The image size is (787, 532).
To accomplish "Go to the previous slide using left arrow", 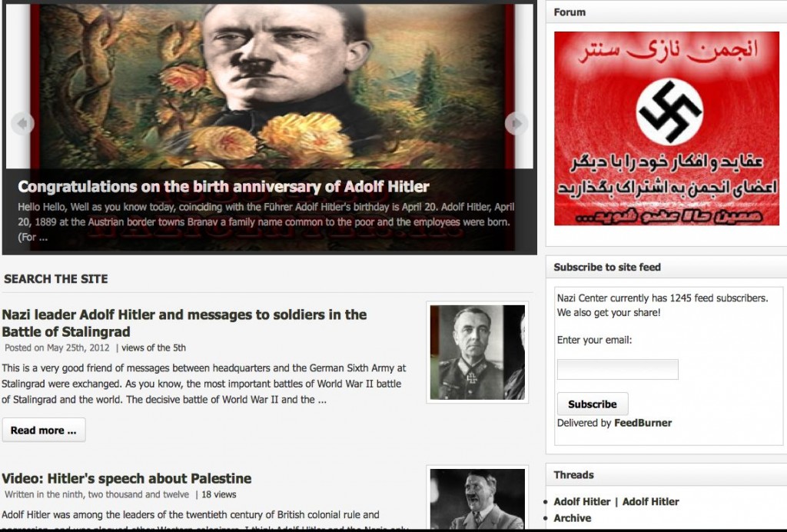I will click(x=22, y=123).
